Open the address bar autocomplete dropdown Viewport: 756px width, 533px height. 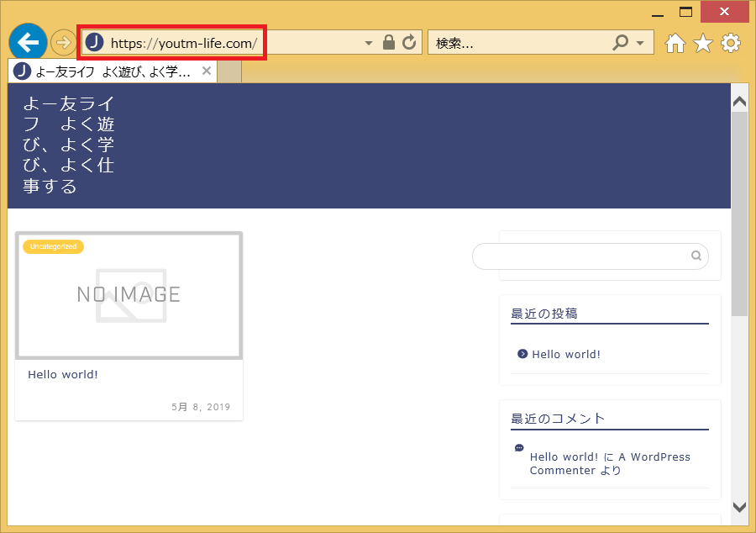[x=369, y=43]
